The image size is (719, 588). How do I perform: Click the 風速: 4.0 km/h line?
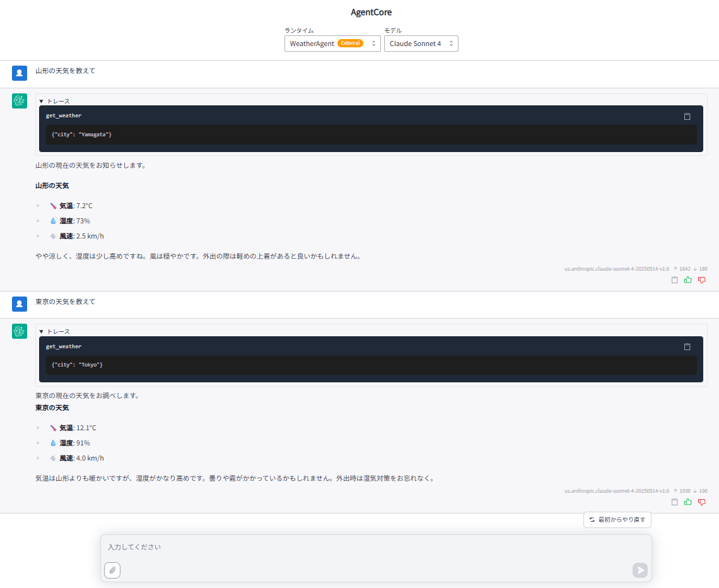(x=77, y=458)
